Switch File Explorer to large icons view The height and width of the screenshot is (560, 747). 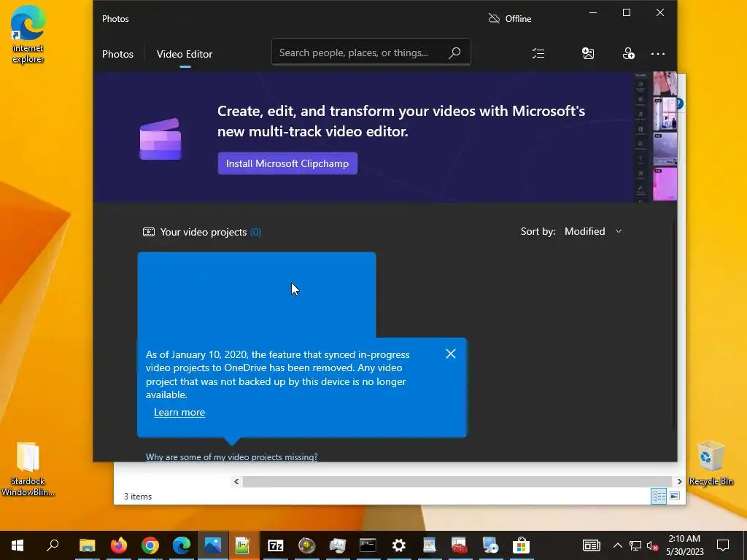point(675,496)
